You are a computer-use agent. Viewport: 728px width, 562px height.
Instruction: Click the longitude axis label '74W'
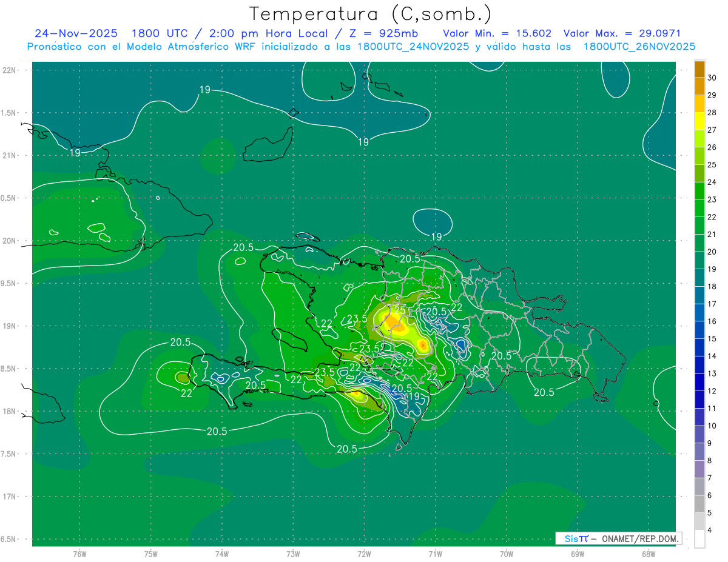[222, 554]
